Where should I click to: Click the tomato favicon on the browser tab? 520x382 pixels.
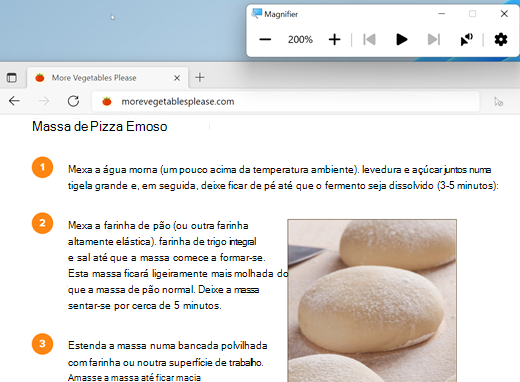tap(40, 78)
